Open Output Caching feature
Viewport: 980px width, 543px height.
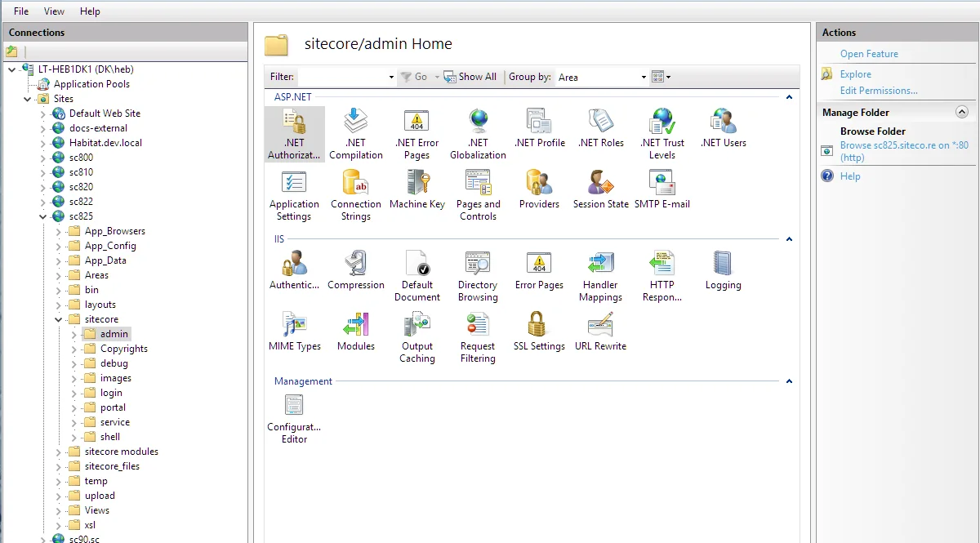pos(417,337)
